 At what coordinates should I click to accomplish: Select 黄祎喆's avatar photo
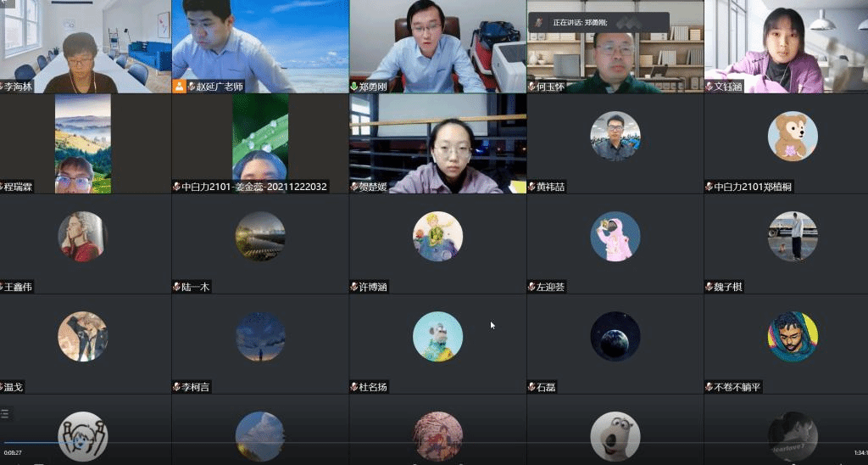pyautogui.click(x=615, y=137)
